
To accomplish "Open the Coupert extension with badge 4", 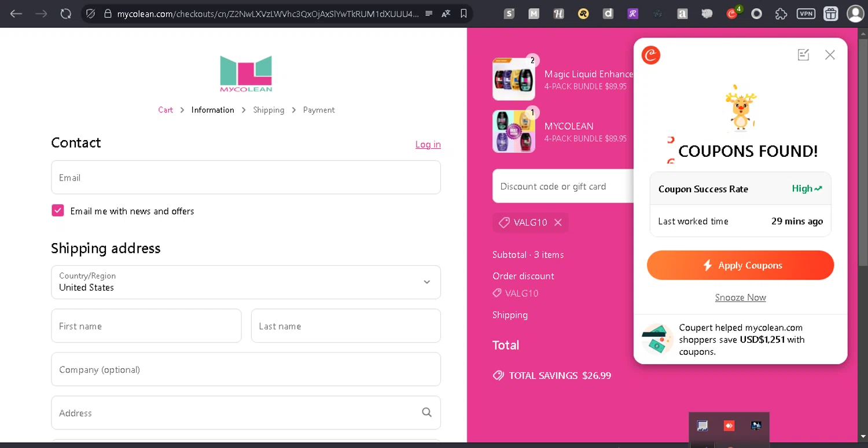I will 733,13.
